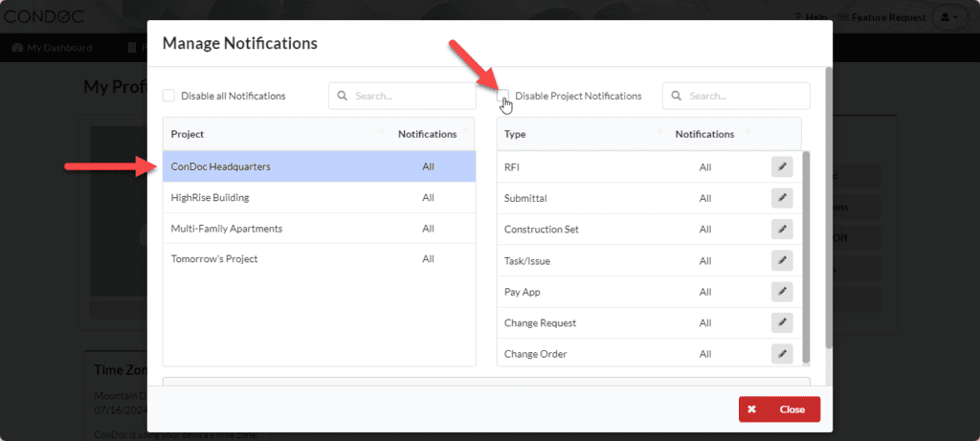980x441 pixels.
Task: Open the user account menu icon
Action: pos(945,17)
